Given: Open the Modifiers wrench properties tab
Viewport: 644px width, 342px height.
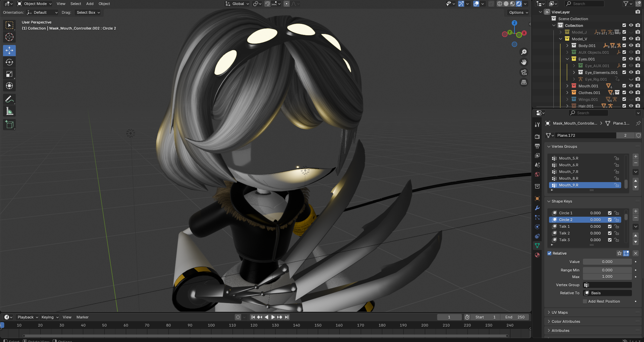Looking at the screenshot, I should click(x=537, y=208).
